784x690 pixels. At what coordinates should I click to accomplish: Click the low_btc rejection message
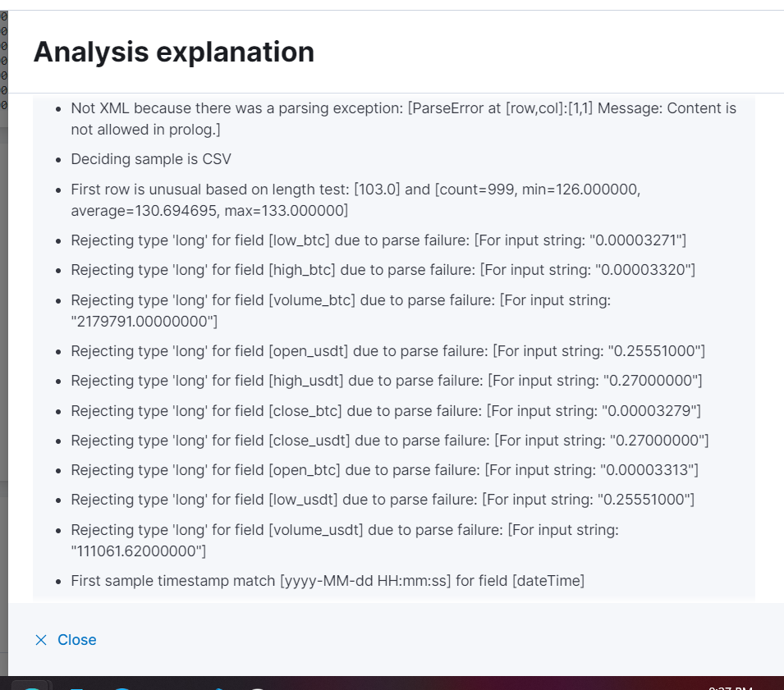[378, 240]
